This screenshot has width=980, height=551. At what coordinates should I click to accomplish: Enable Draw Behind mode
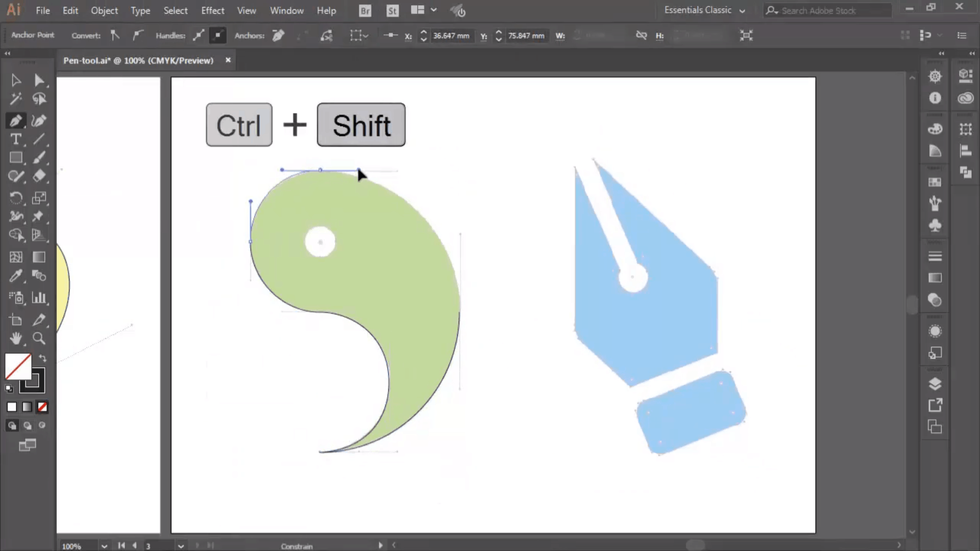[28, 425]
